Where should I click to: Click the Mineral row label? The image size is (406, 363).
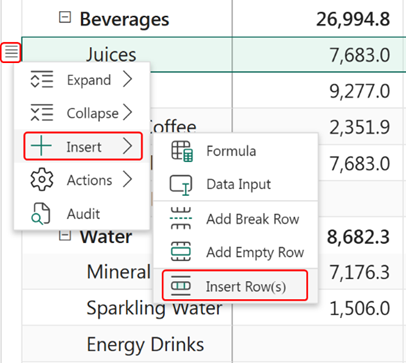[119, 272]
